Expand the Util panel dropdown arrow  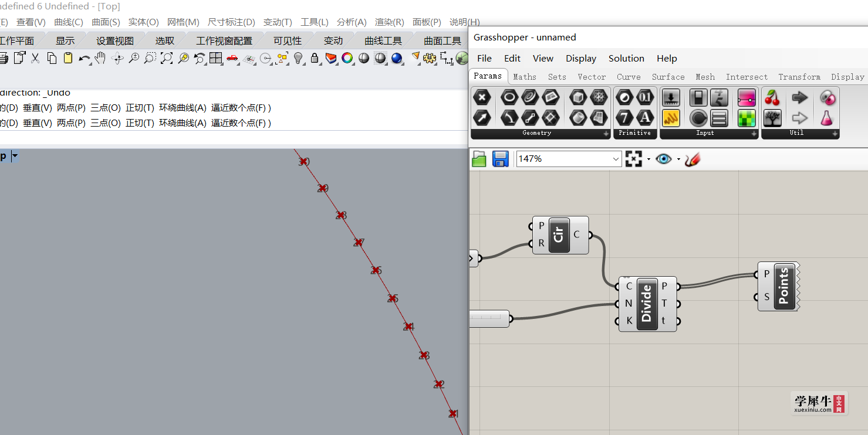tap(835, 134)
